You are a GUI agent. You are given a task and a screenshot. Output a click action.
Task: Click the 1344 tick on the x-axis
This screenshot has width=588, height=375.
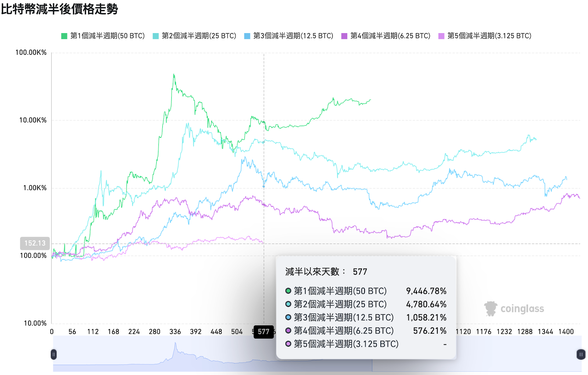point(545,332)
